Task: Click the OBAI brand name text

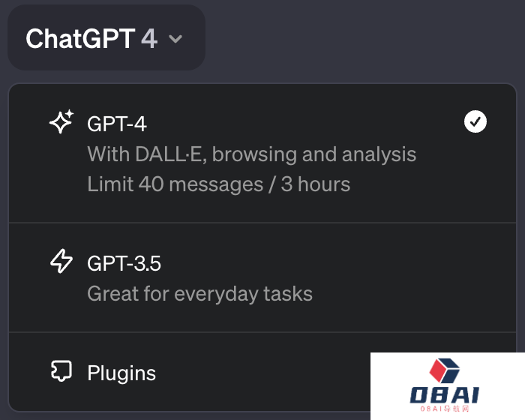Action: [444, 395]
